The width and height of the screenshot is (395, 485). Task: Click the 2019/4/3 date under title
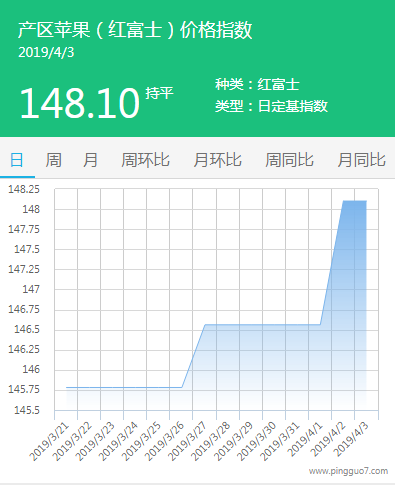click(46, 52)
